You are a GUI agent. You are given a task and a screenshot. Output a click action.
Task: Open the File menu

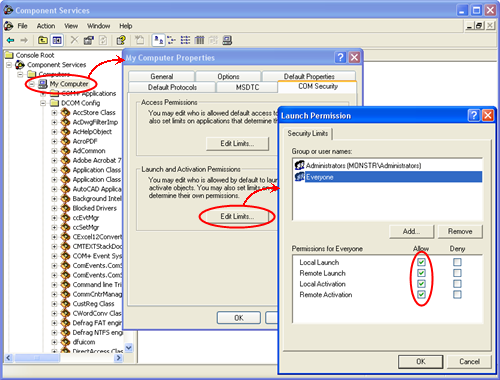click(x=22, y=26)
